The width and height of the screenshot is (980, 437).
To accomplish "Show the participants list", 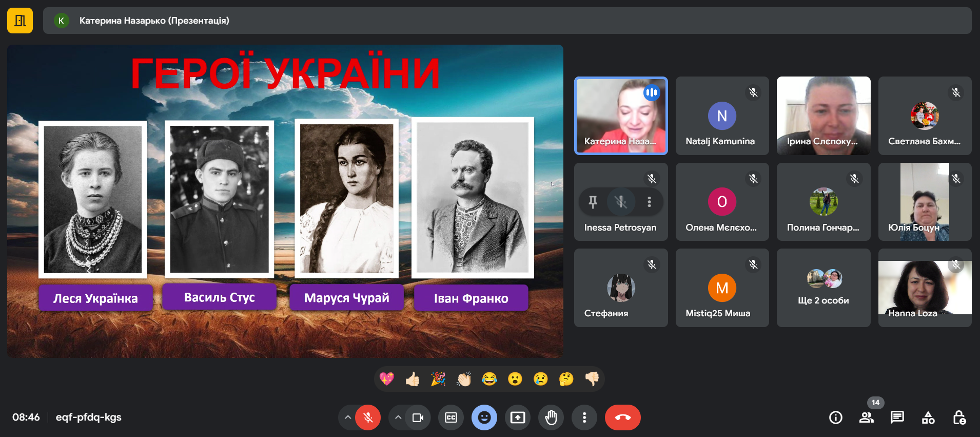I will tap(866, 417).
